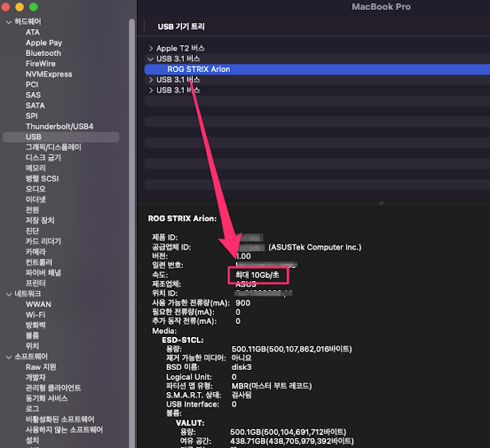Open 방화벽 network entry
Viewport: 490px width, 448px height.
click(x=36, y=325)
